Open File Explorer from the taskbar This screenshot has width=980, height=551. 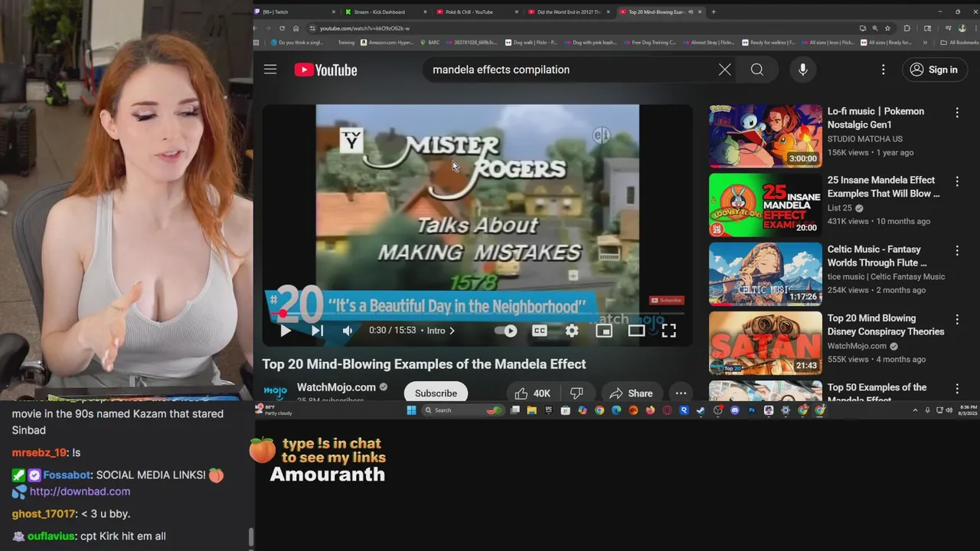tap(531, 410)
